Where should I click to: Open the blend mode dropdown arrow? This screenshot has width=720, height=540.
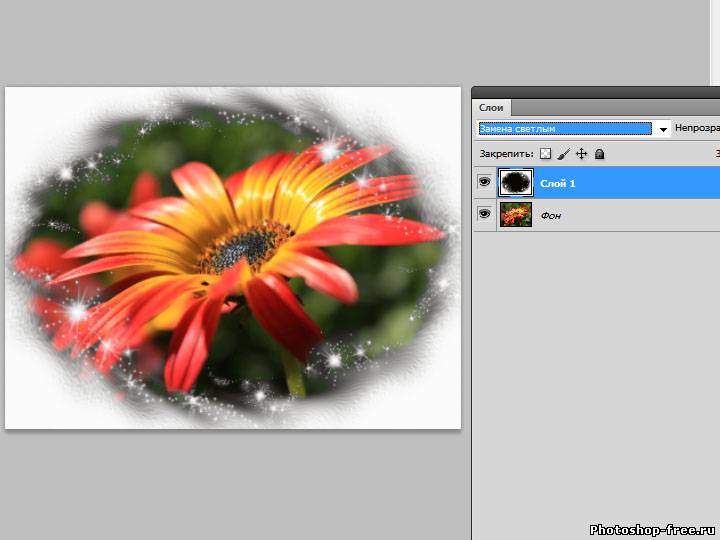pos(662,129)
